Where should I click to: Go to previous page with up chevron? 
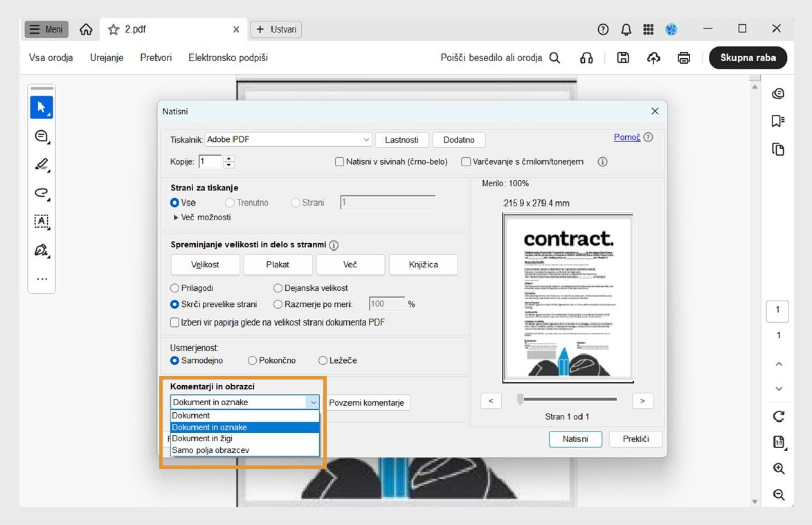(x=778, y=364)
